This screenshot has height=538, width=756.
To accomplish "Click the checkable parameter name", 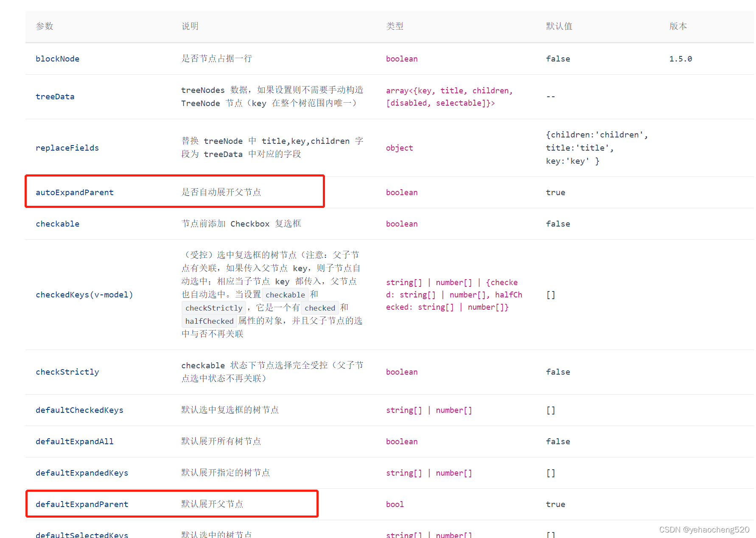I will 57,224.
